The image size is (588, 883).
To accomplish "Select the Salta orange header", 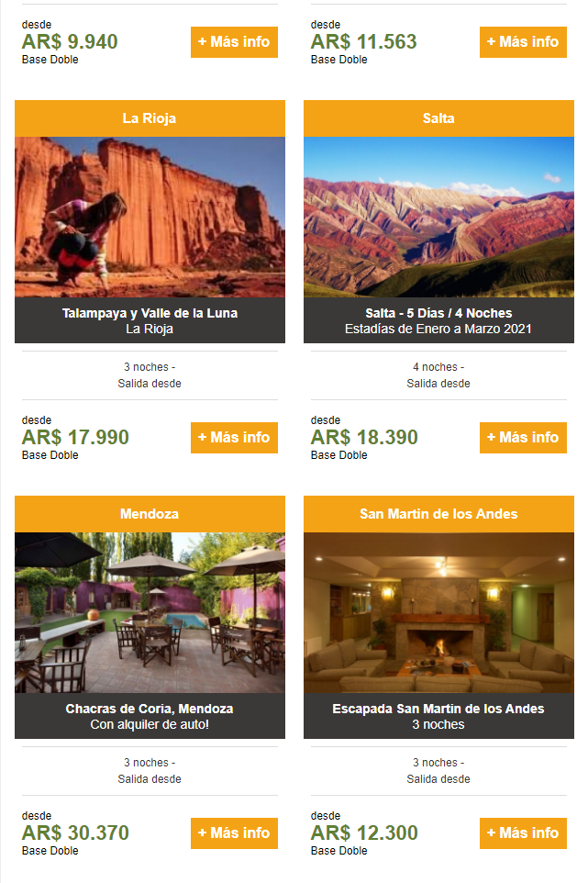I will (438, 118).
